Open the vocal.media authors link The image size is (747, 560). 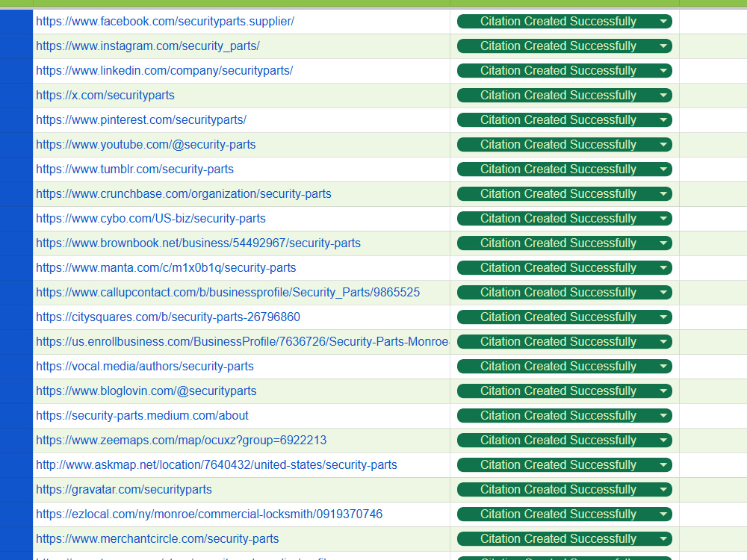(145, 367)
